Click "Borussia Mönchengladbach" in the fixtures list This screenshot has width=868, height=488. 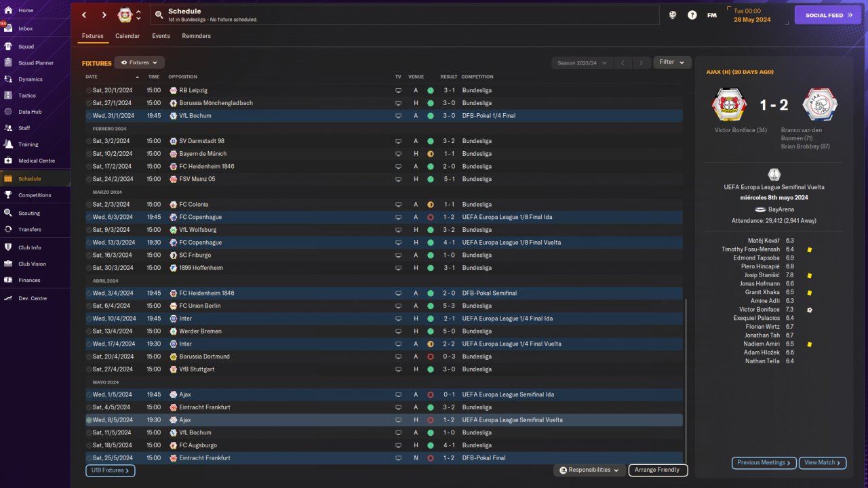[x=216, y=103]
